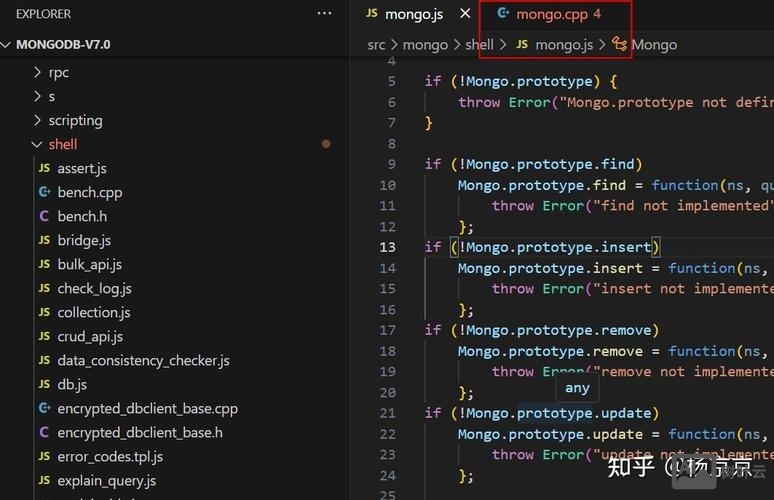Close the mongo.js tab

(465, 14)
